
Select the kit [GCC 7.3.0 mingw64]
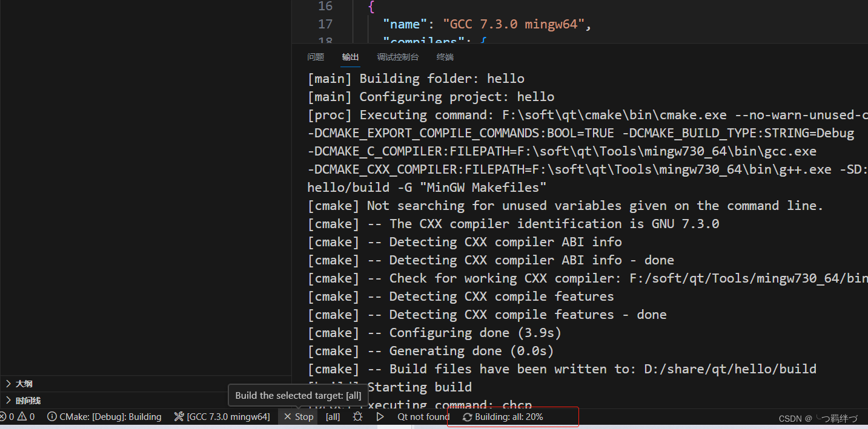coord(222,416)
